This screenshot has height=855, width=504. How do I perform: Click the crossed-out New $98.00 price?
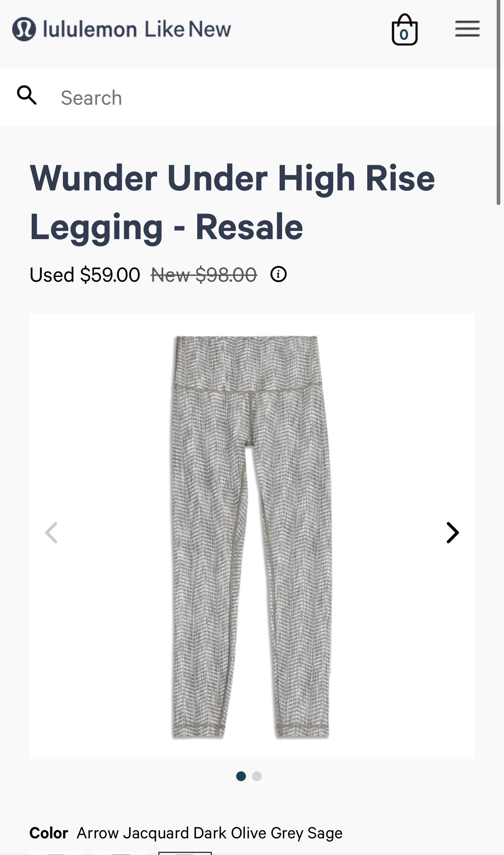(204, 275)
